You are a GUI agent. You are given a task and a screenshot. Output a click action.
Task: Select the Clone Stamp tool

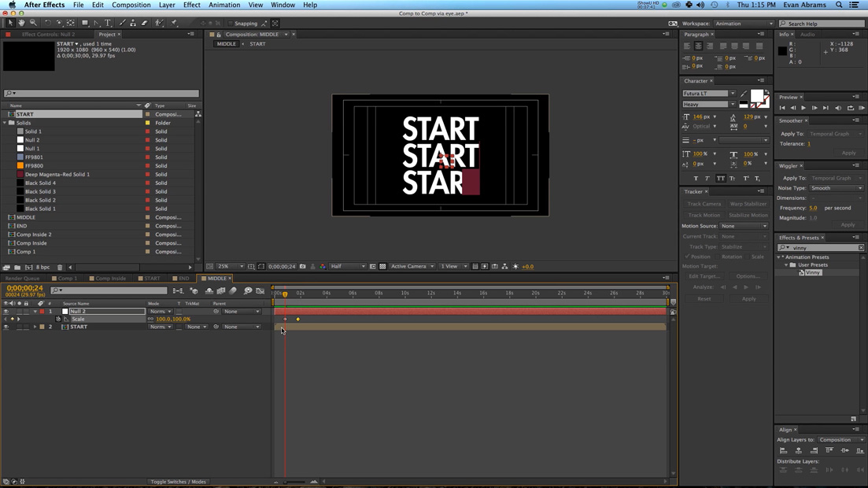(133, 23)
